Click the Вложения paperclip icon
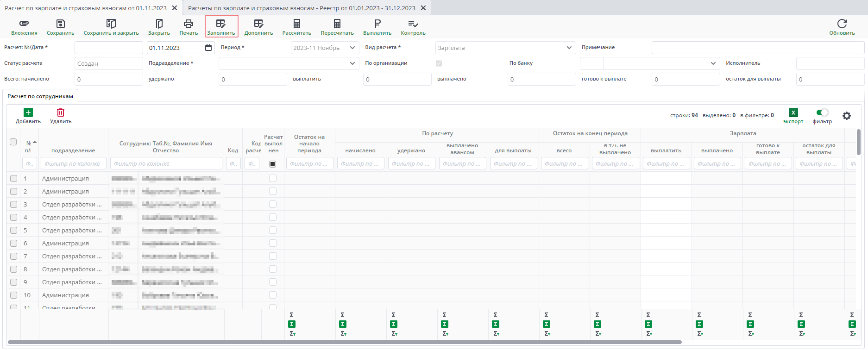Screen dimensions: 868x350 click(24, 24)
